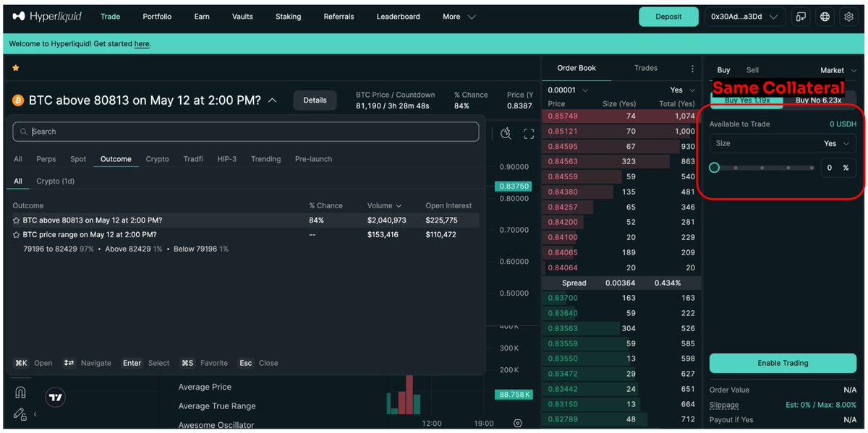868x433 pixels.
Task: Select the All category filter tab
Action: point(18,159)
